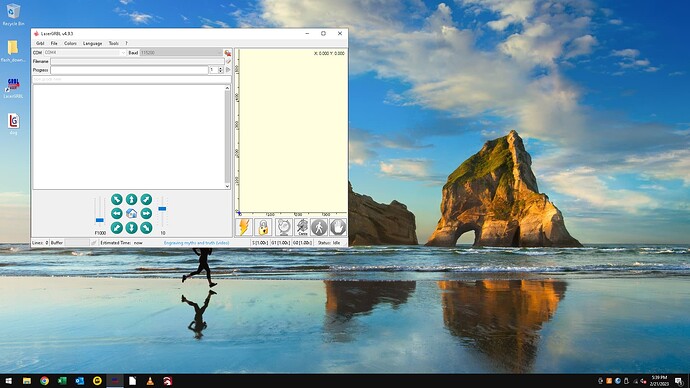The height and width of the screenshot is (388, 690).
Task: Click the padlock unlock button
Action: click(x=263, y=227)
